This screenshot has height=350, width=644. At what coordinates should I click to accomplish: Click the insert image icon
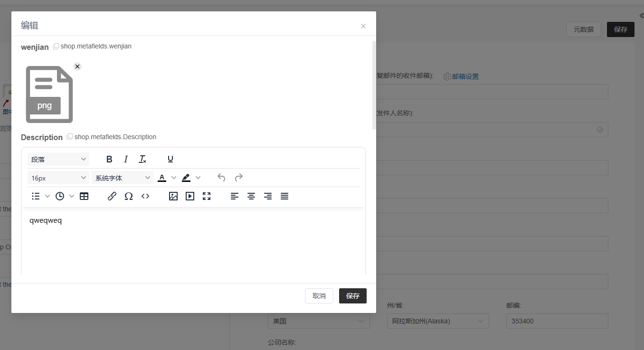coord(173,196)
